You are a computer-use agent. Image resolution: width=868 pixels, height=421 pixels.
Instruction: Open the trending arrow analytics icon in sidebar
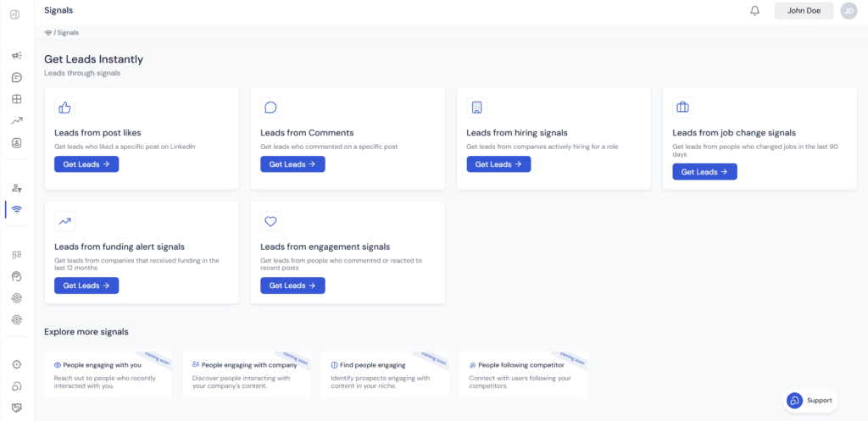click(17, 120)
